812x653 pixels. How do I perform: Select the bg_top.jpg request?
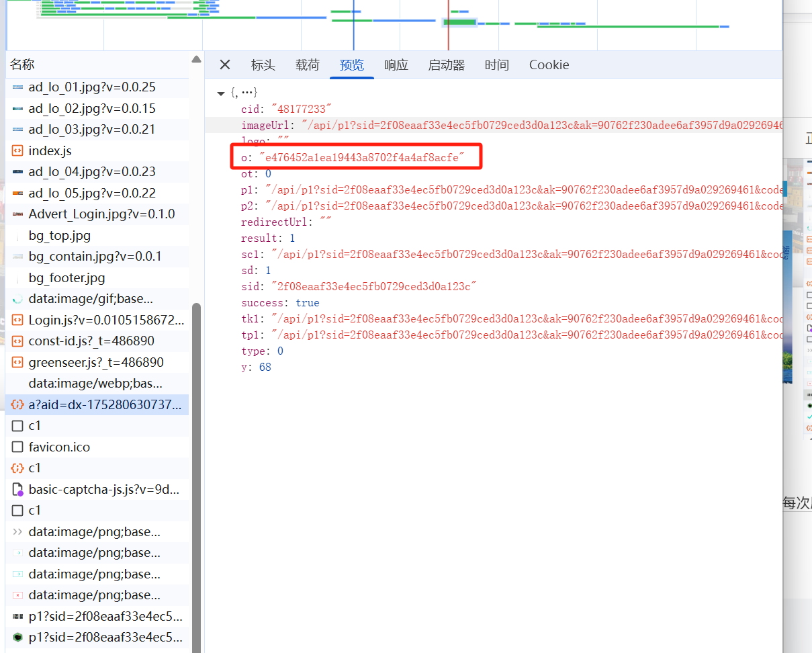click(59, 236)
